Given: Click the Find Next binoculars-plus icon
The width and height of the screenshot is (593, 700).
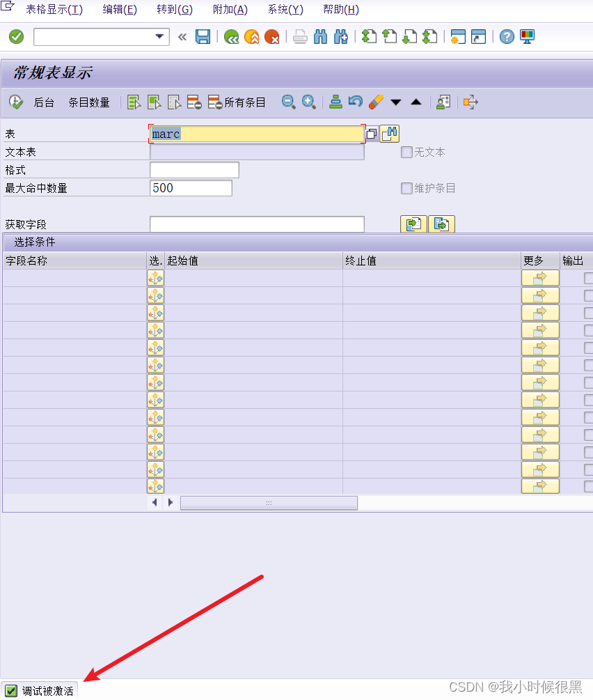Looking at the screenshot, I should tap(341, 37).
